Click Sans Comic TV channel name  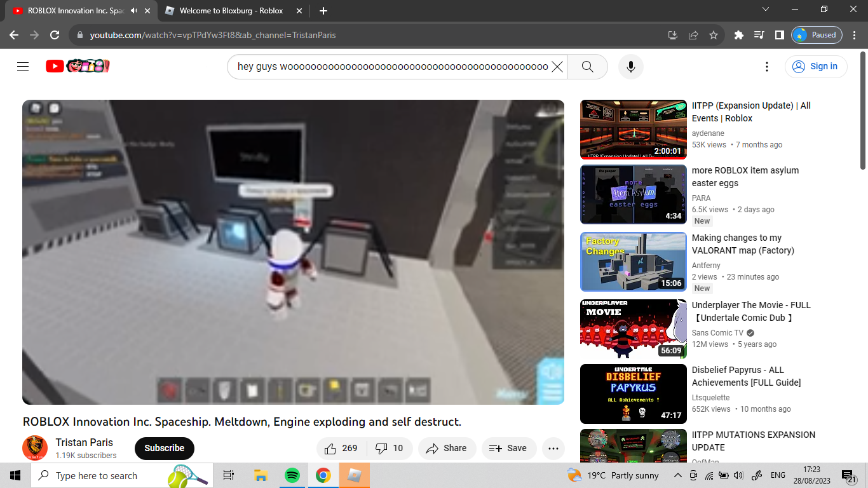click(717, 333)
